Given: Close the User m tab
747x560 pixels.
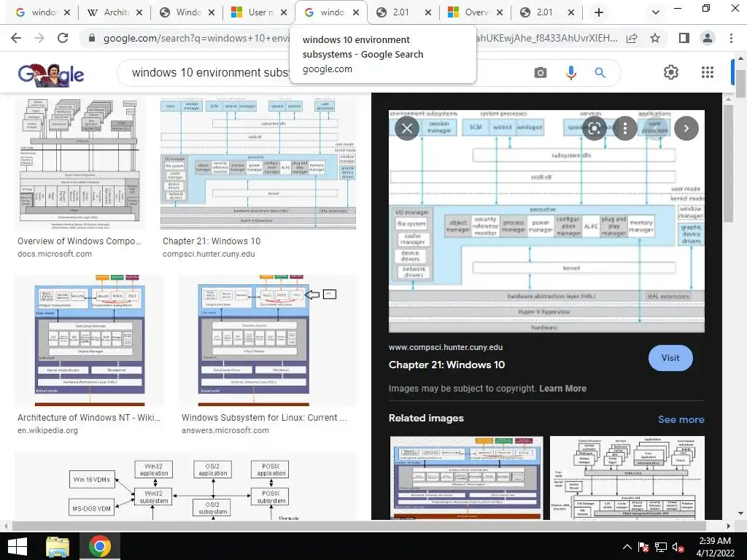Looking at the screenshot, I should [284, 12].
